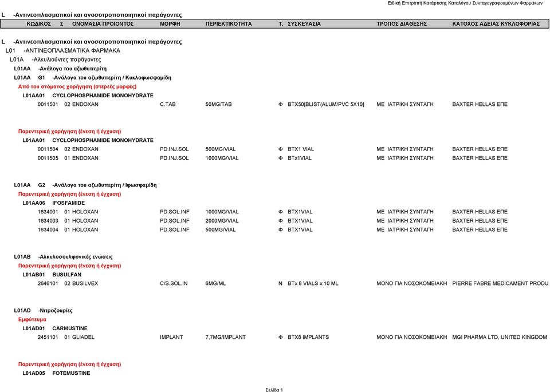The width and height of the screenshot is (550, 392).
Task: Click the 500MG/VIAL ENDOXAN strength
Action: pyautogui.click(x=221, y=149)
